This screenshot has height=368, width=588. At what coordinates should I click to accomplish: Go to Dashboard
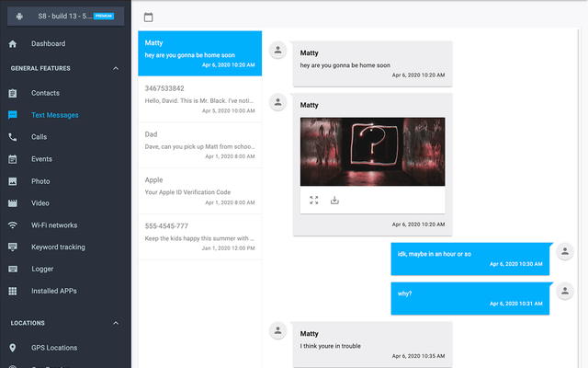click(48, 43)
